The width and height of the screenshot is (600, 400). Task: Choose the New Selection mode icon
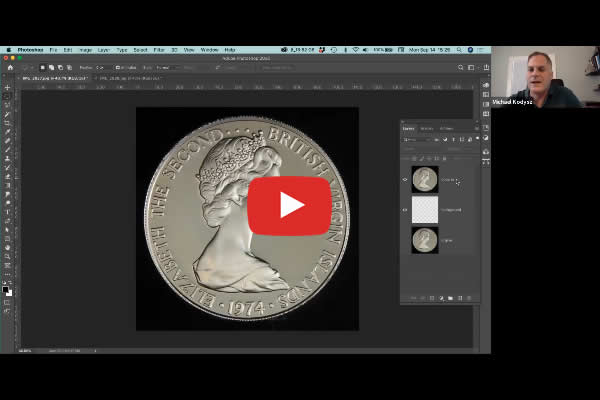coord(42,67)
